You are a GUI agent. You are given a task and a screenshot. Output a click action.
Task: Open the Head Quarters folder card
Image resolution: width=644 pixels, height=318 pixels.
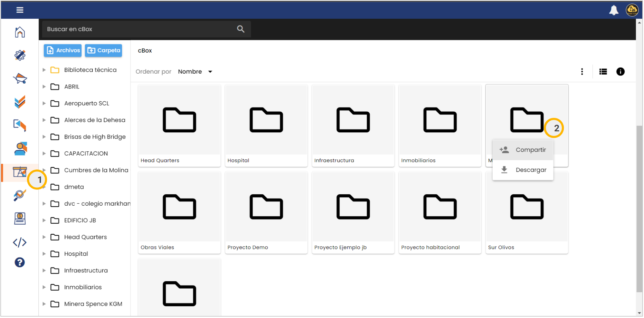(179, 126)
